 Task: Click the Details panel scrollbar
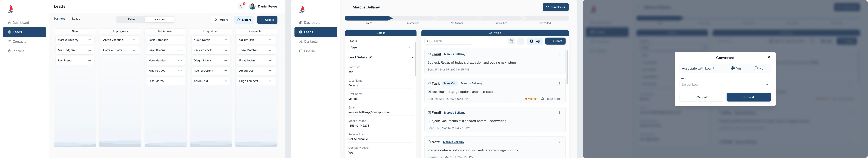415,59
